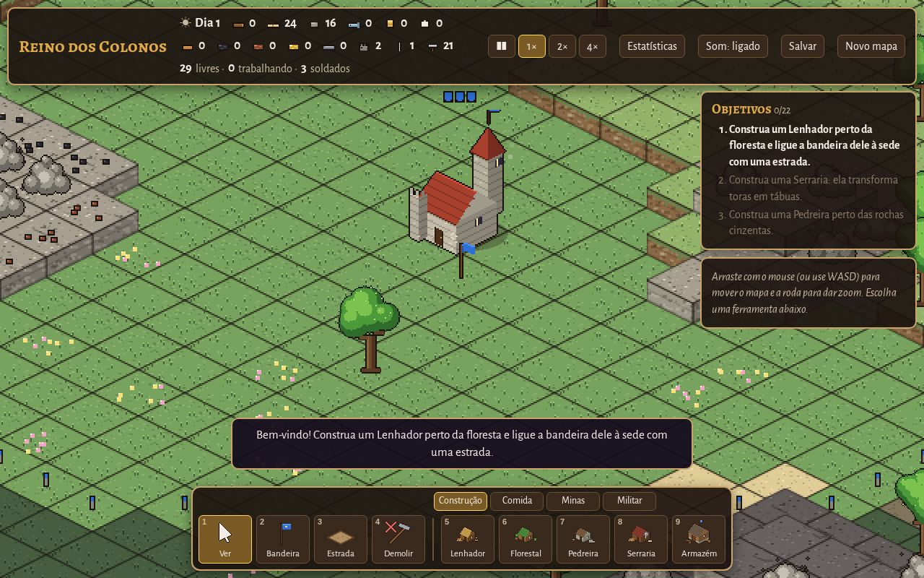Click the "Objetivos" heading
924x578 pixels.
tap(741, 110)
